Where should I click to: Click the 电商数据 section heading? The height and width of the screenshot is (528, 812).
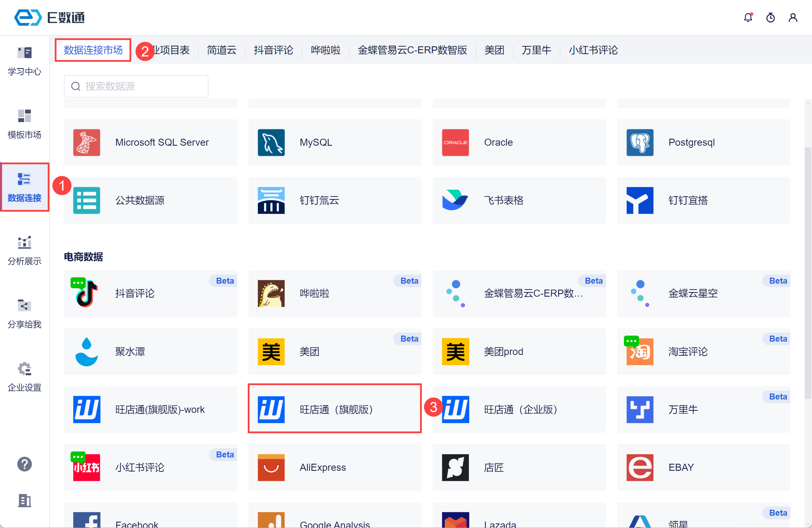[83, 257]
